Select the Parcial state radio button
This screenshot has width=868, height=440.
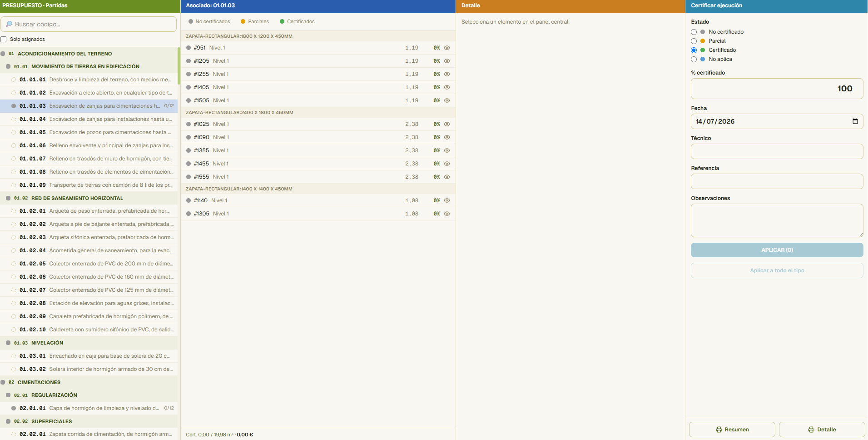694,41
